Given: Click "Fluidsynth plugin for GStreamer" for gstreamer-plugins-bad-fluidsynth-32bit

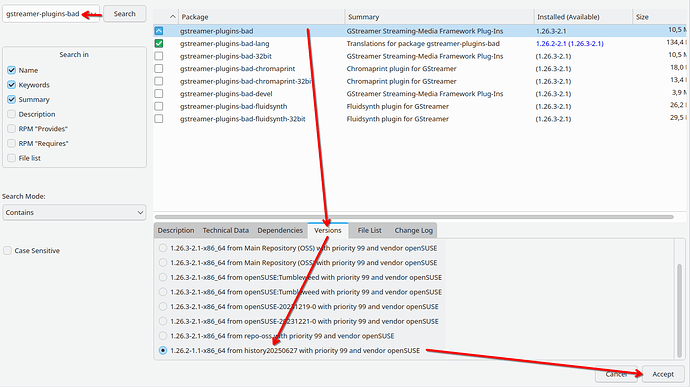Looking at the screenshot, I should pyautogui.click(x=397, y=119).
